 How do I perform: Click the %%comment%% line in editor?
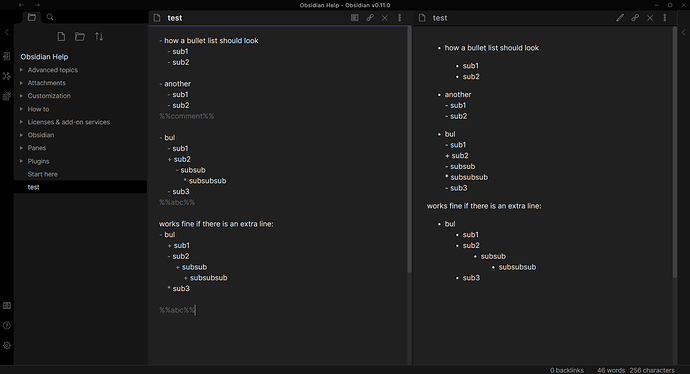(x=187, y=116)
